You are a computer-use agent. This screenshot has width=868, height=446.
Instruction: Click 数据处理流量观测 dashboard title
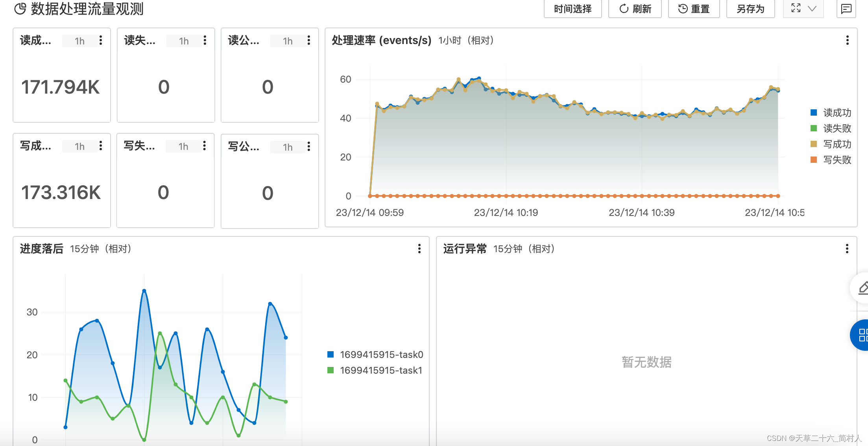[87, 9]
